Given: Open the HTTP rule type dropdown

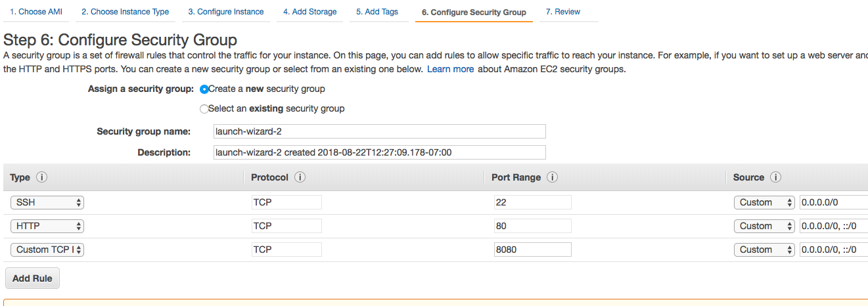Looking at the screenshot, I should tap(47, 226).
